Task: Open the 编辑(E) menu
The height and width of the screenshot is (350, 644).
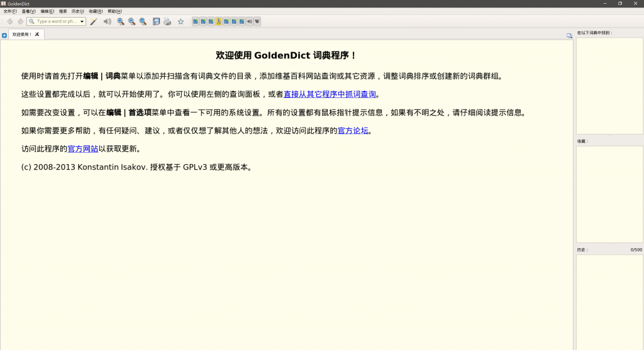Action: (x=47, y=11)
